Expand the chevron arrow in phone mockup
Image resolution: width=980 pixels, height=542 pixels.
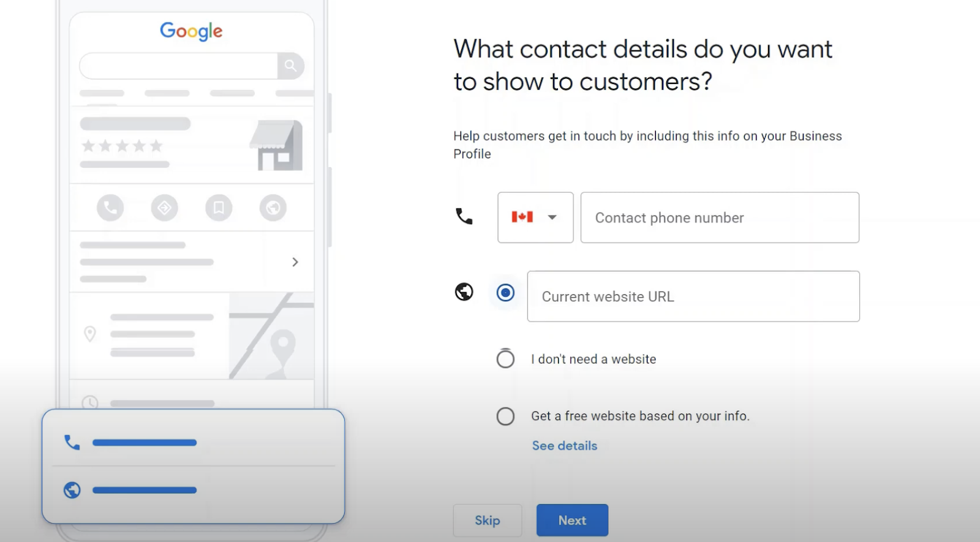(x=295, y=262)
